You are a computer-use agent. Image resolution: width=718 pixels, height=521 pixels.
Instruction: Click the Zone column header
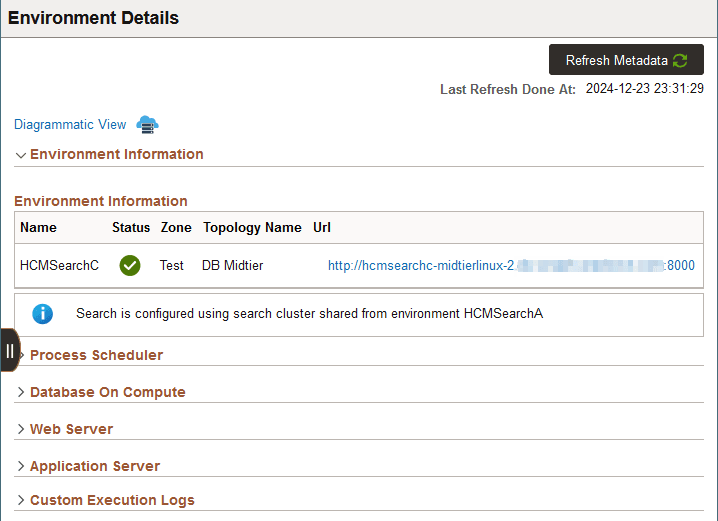tap(176, 228)
